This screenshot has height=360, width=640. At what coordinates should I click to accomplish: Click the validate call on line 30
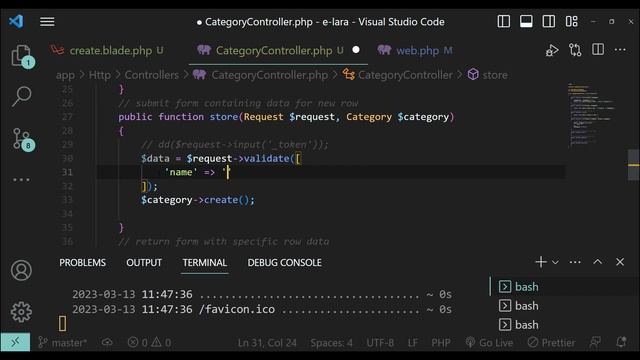pos(267,158)
